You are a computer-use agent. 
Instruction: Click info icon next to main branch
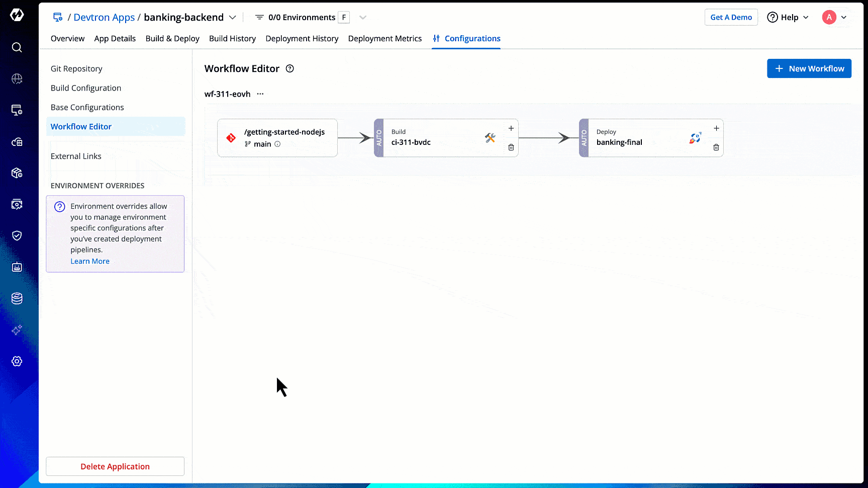277,144
